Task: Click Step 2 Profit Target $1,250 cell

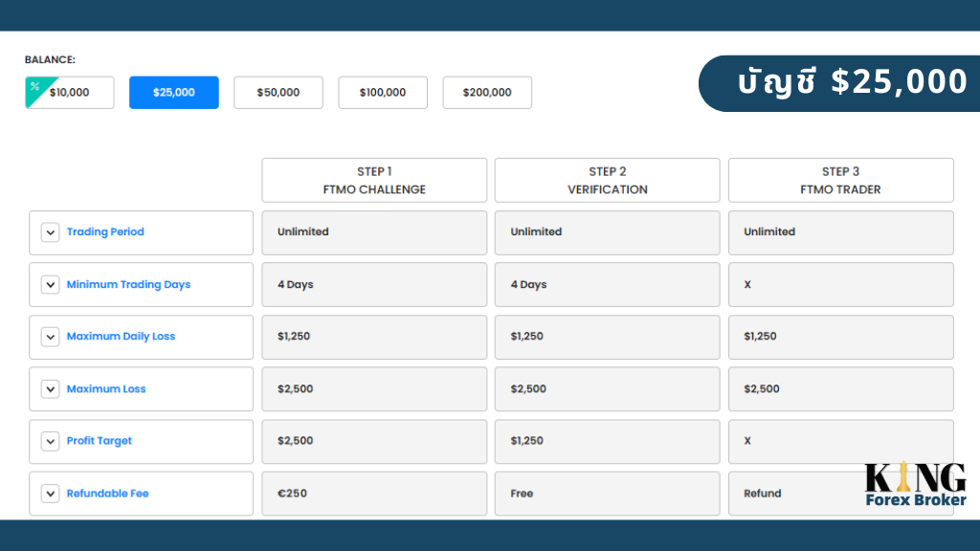Action: pos(607,441)
